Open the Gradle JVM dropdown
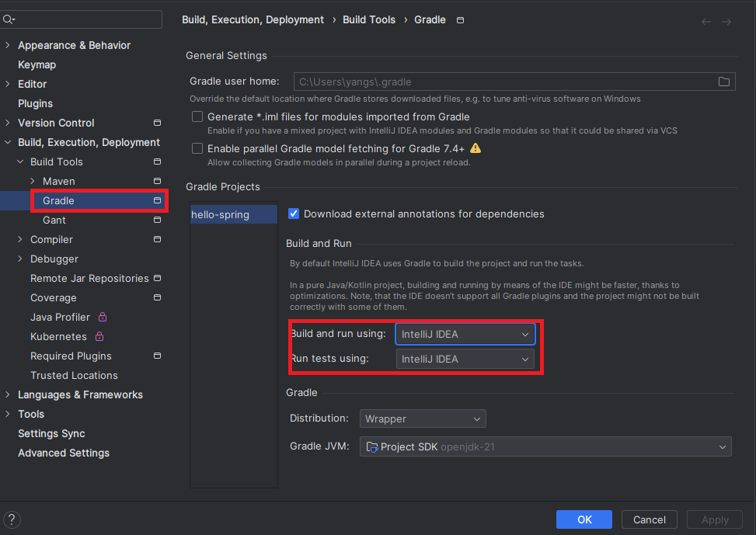 545,446
